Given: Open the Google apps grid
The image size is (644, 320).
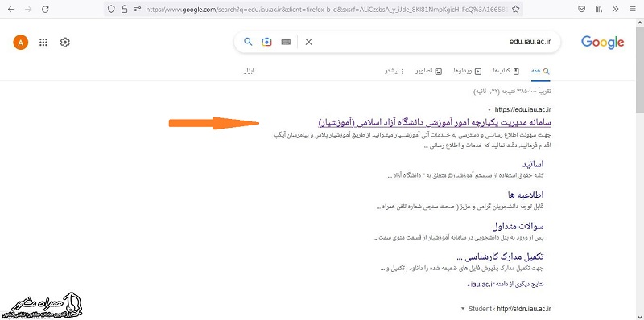Looking at the screenshot, I should pos(43,43).
